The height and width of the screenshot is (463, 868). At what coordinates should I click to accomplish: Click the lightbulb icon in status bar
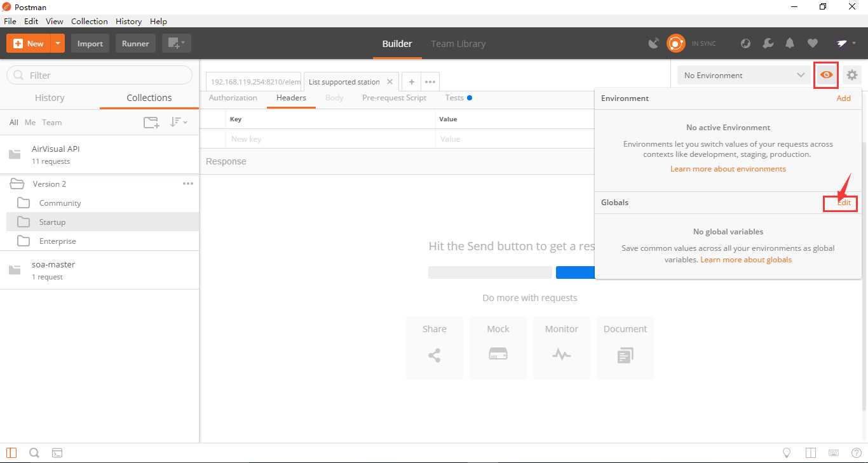pyautogui.click(x=787, y=453)
